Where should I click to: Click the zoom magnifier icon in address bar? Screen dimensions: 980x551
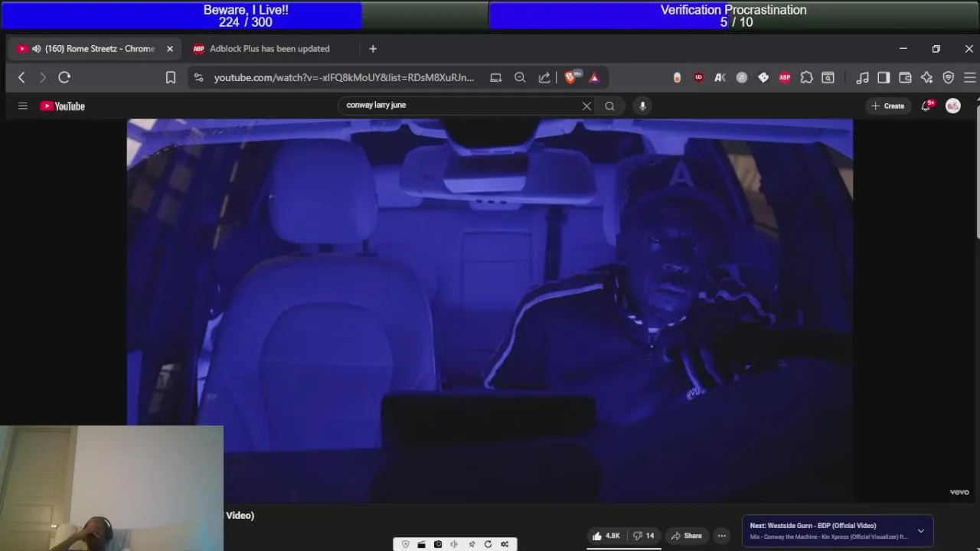click(520, 77)
